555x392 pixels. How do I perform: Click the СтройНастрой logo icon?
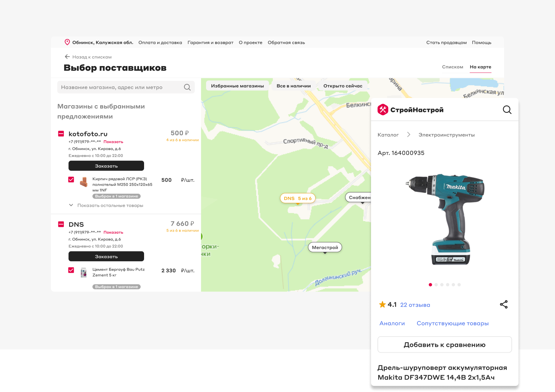(383, 110)
